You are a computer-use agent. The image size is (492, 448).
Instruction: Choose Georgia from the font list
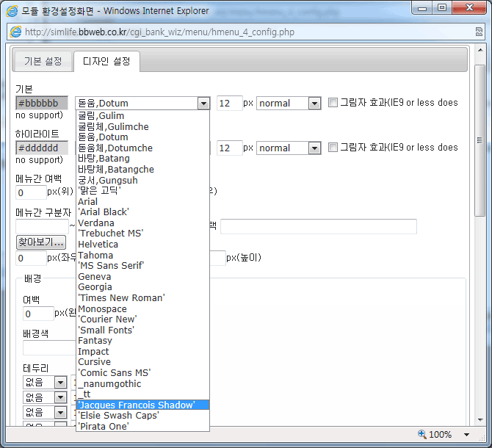[x=142, y=287]
